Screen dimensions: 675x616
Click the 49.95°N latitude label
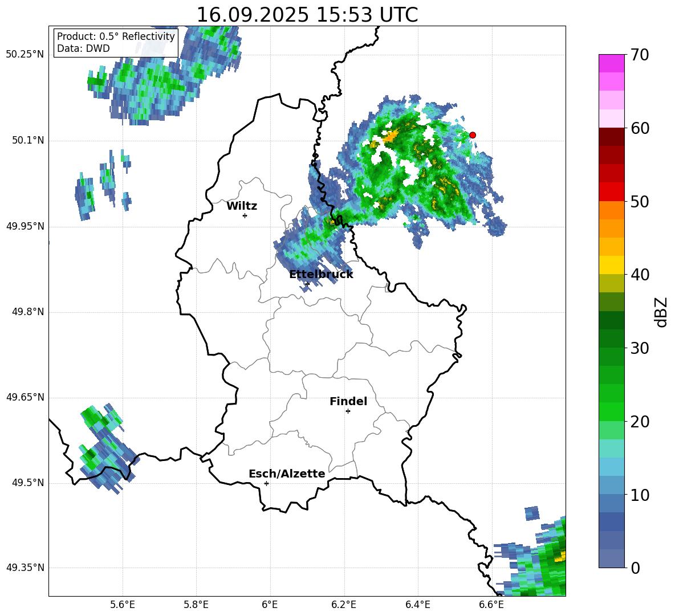coord(25,226)
